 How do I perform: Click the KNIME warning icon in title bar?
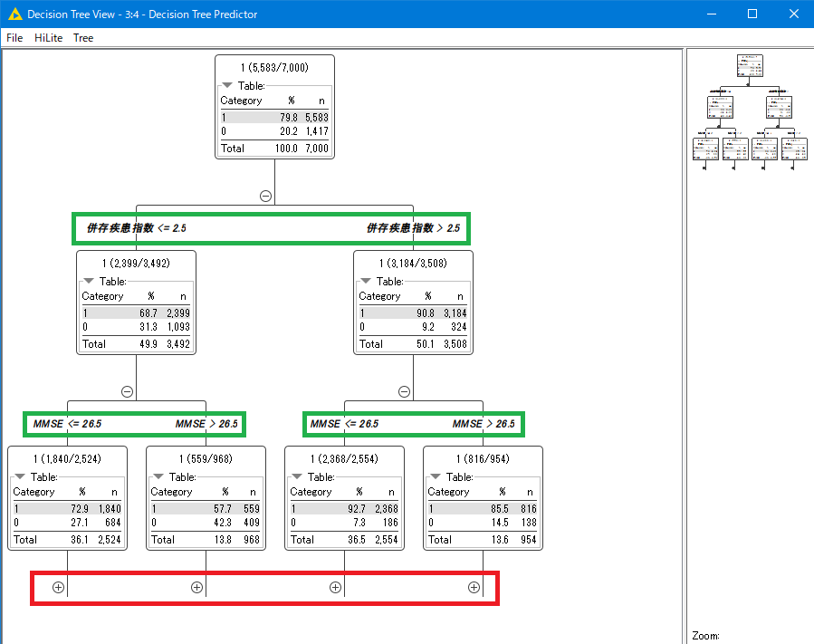point(14,14)
